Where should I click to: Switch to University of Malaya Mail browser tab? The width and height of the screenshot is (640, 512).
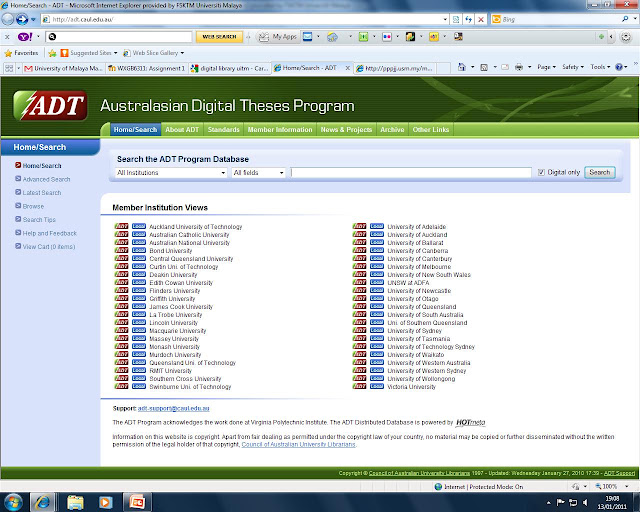click(64, 68)
